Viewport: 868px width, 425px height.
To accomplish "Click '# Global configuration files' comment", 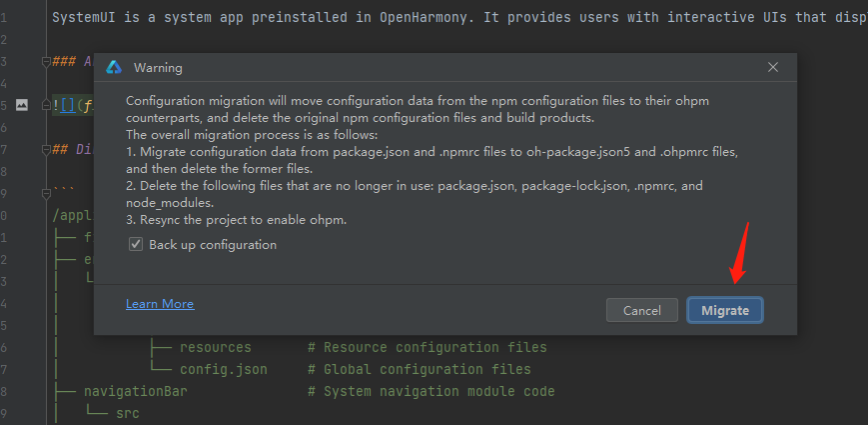I will coord(420,369).
